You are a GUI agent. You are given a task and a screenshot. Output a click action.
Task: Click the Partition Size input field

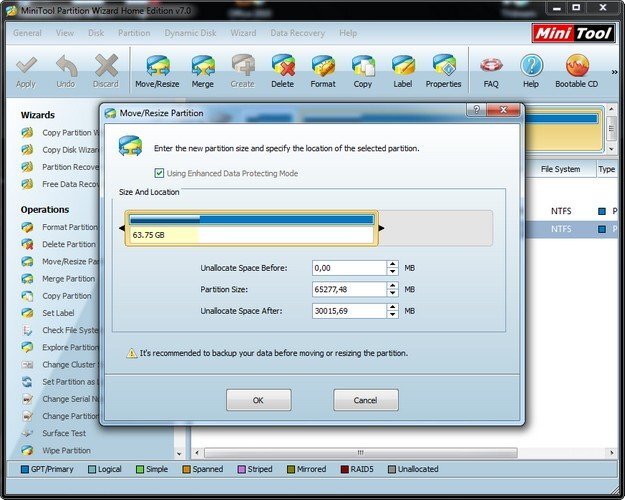[349, 289]
